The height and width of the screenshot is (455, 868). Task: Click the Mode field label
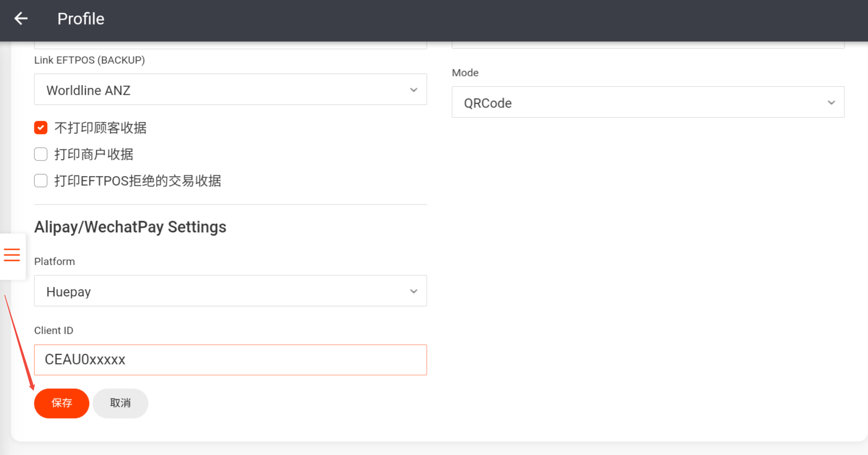click(465, 73)
